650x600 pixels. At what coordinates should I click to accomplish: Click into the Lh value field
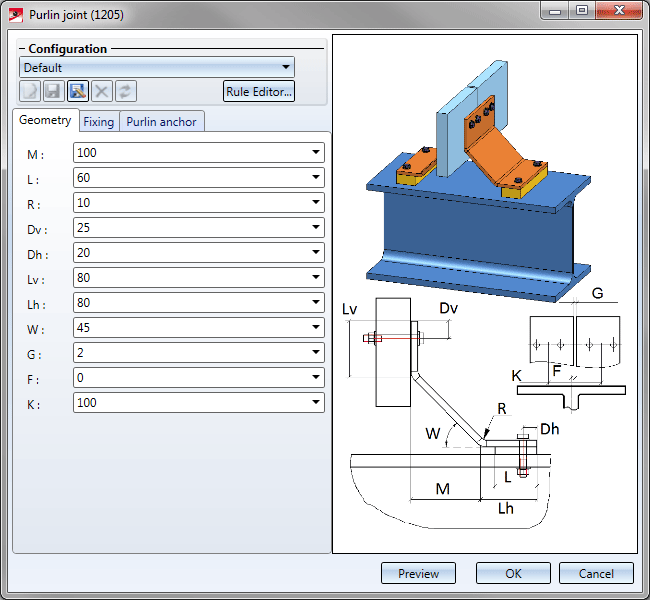pos(190,303)
